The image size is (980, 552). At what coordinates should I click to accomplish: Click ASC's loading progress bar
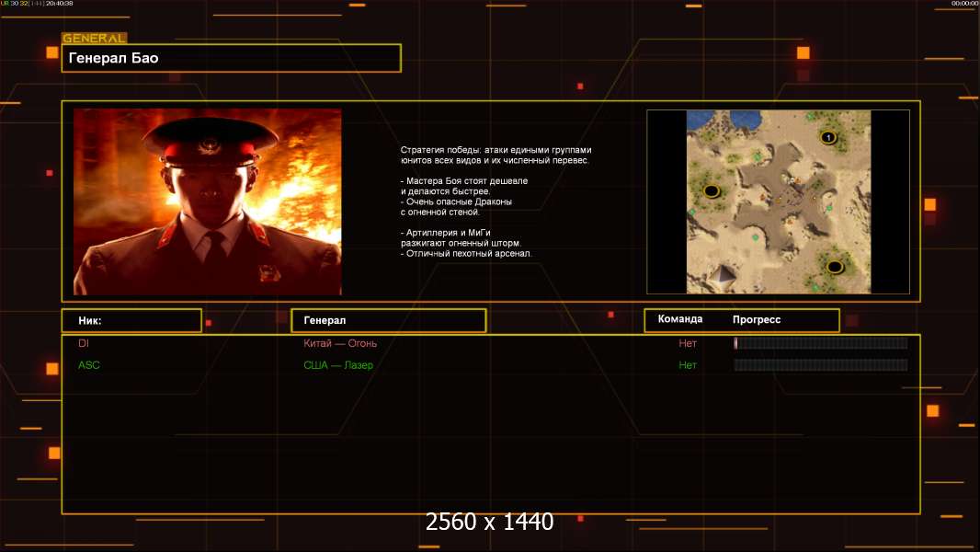coord(821,365)
